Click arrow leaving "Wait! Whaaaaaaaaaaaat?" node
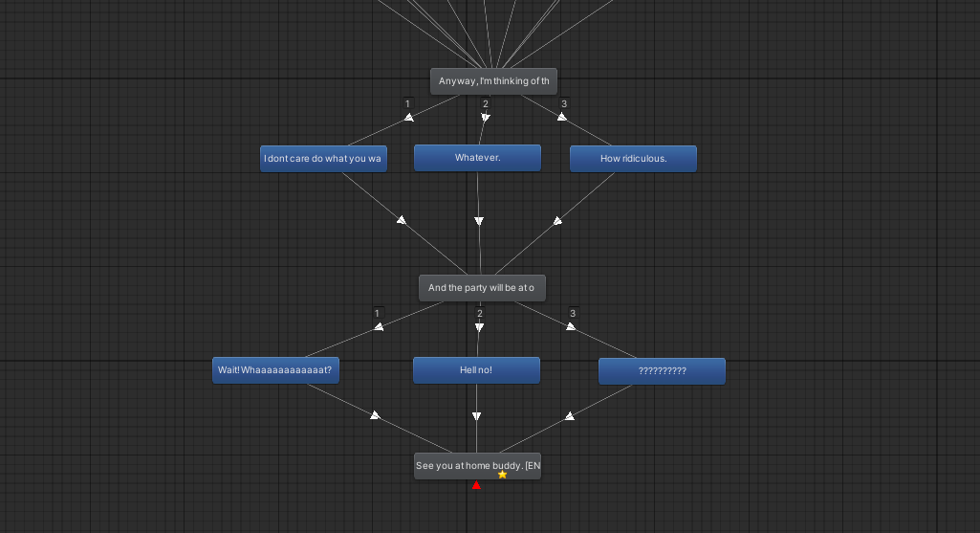 (x=375, y=415)
